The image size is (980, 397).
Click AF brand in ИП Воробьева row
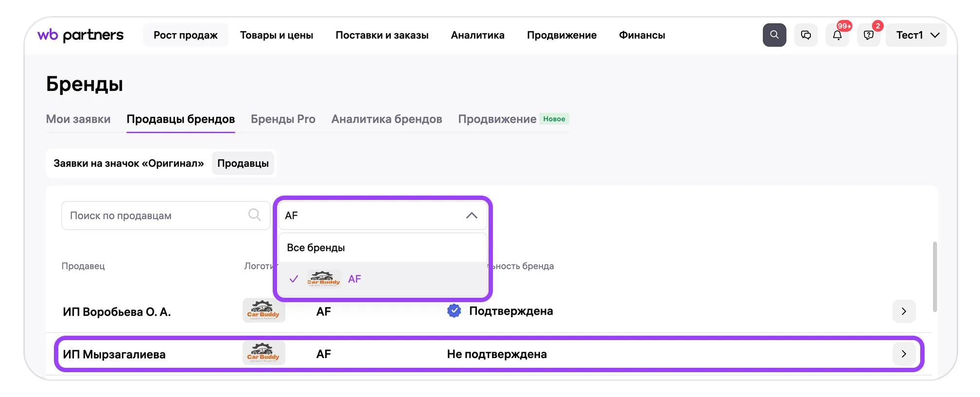(324, 311)
